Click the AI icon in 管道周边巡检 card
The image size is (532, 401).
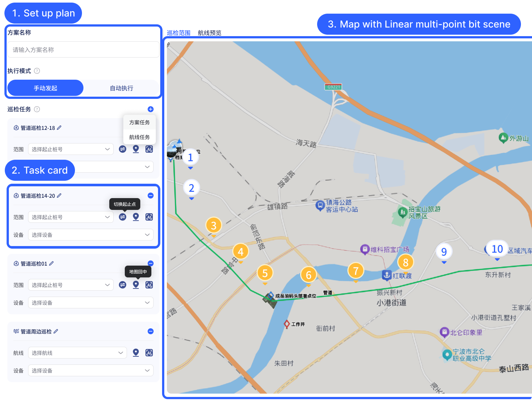tap(149, 353)
